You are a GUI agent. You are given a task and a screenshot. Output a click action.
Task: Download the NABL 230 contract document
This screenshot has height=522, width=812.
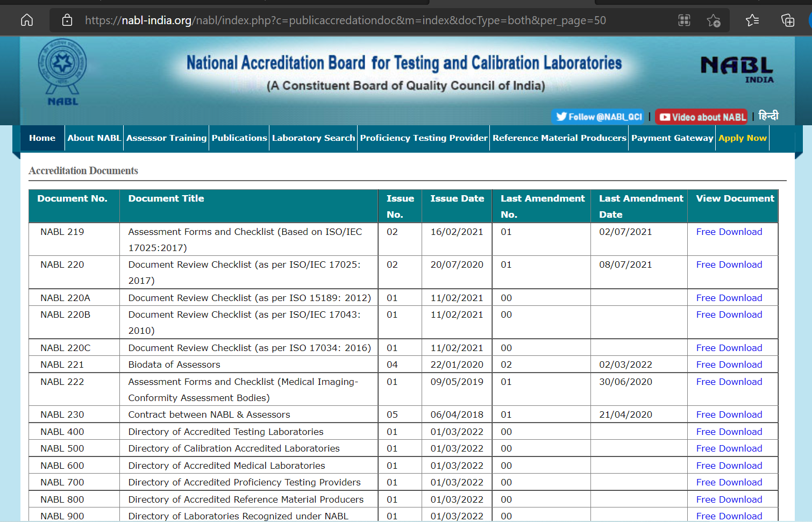tap(729, 414)
